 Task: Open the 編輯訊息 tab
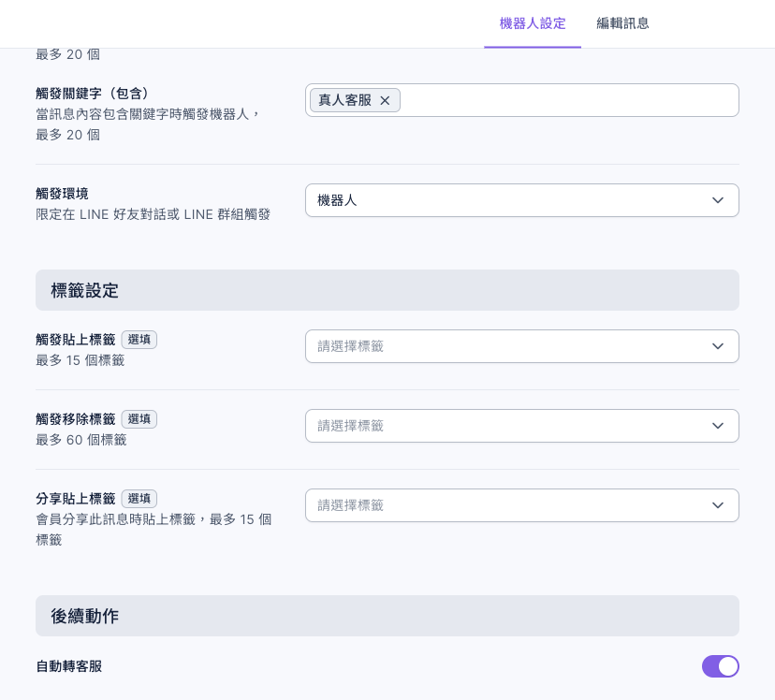click(622, 23)
